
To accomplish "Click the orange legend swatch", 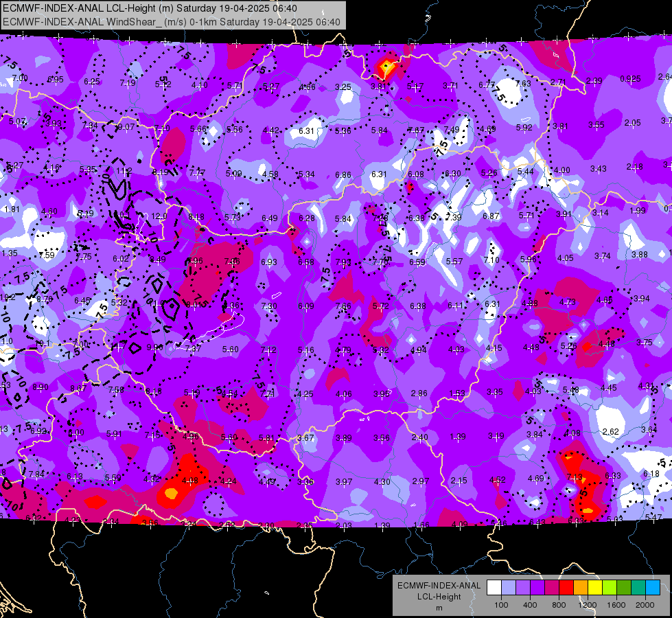I will [581, 588].
